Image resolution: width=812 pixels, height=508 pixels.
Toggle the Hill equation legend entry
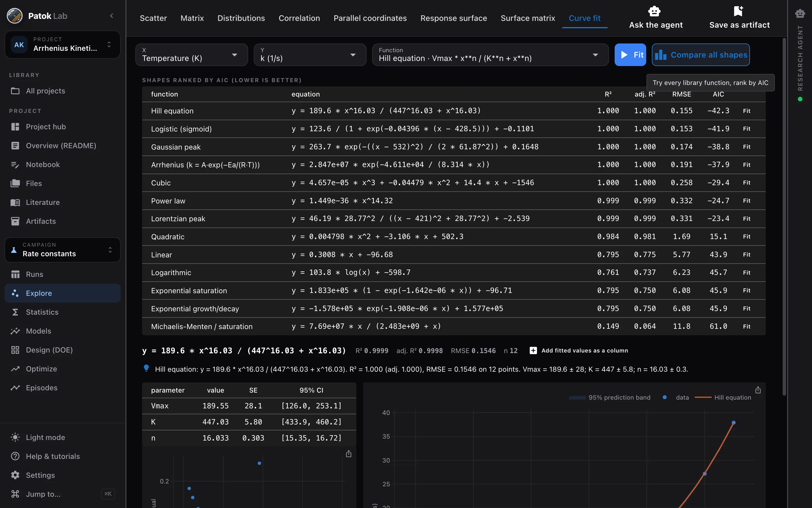723,397
